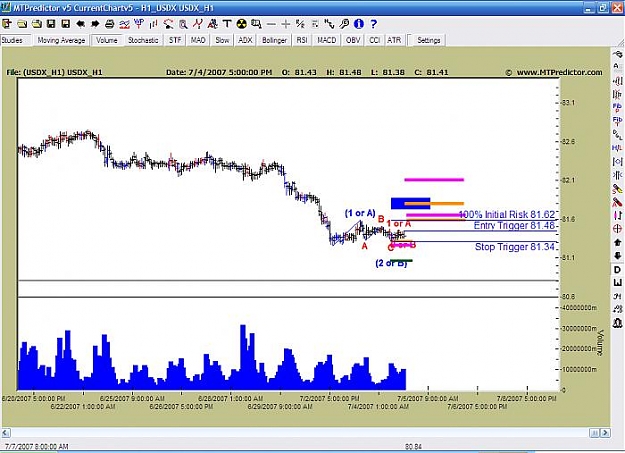
Task: Toggle the Bollinger study
Action: click(274, 40)
